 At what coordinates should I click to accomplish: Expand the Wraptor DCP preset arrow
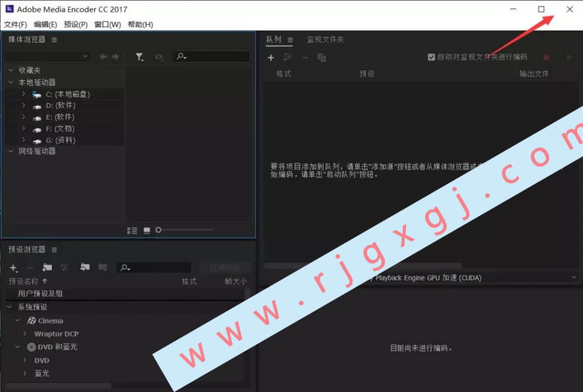[25, 333]
